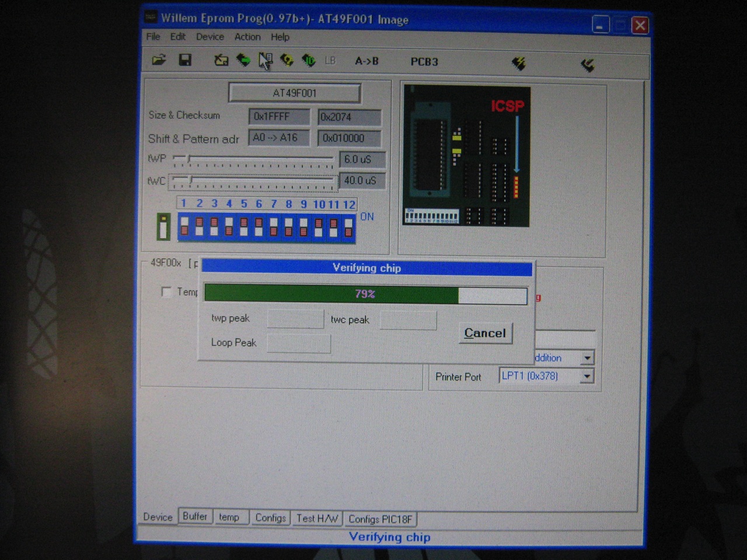Image resolution: width=747 pixels, height=560 pixels.
Task: Click the 0x010000 pattern address field
Action: click(349, 138)
